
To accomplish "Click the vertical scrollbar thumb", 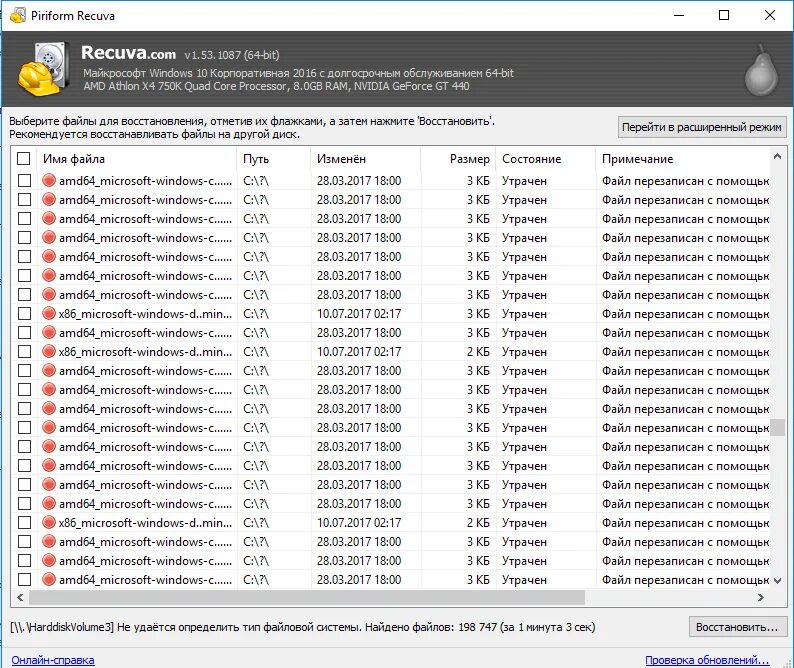I will [777, 427].
